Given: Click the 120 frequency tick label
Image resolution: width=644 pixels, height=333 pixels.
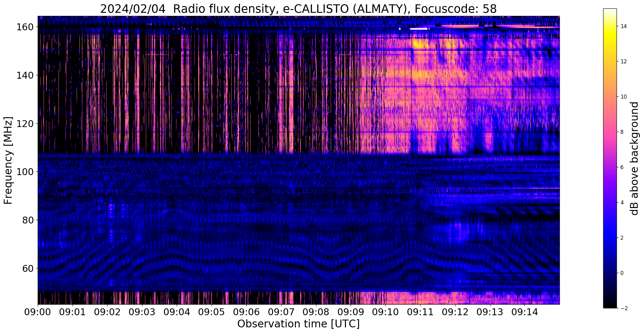Looking at the screenshot, I should [25, 124].
